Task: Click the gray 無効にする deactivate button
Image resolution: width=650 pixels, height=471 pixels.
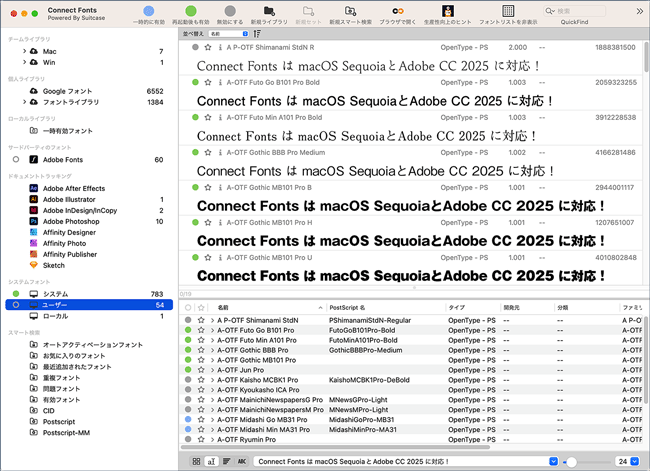Action: (230, 11)
